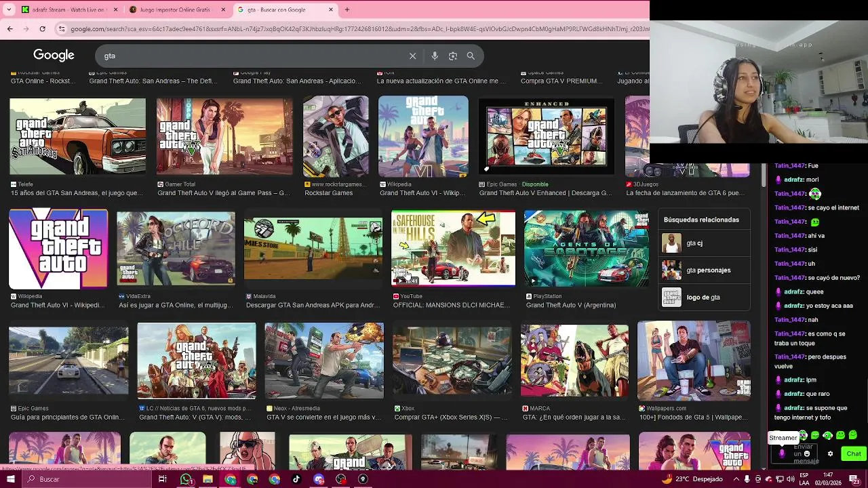Click the ESP LAA language indicator
Screen dimensions: 868x488
tap(804, 479)
